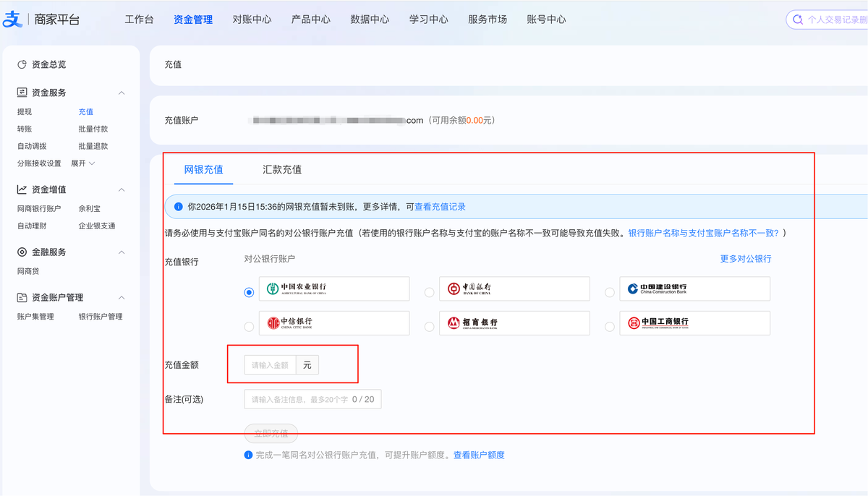The width and height of the screenshot is (868, 496).
Task: Expand more items via 展开
Action: [82, 163]
